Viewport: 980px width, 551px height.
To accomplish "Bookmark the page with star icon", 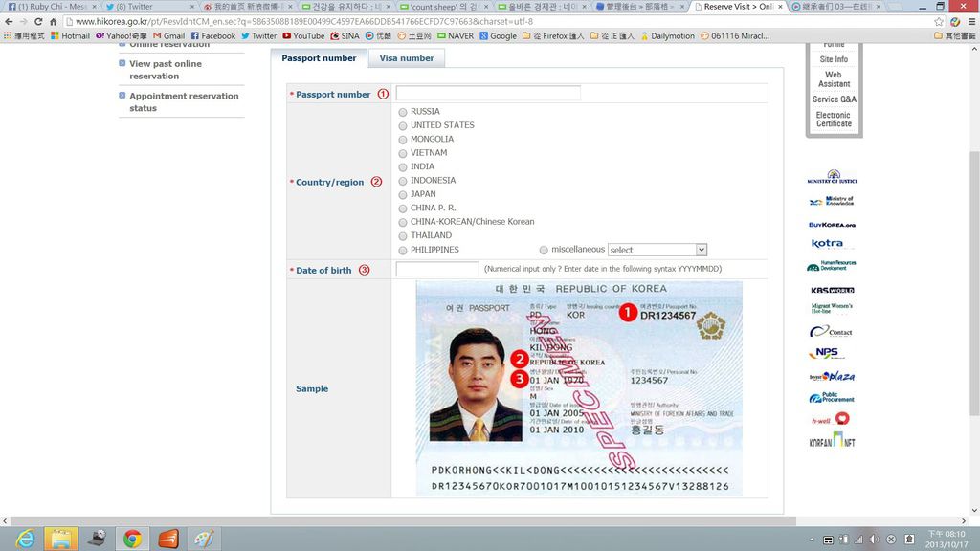I will coord(939,21).
